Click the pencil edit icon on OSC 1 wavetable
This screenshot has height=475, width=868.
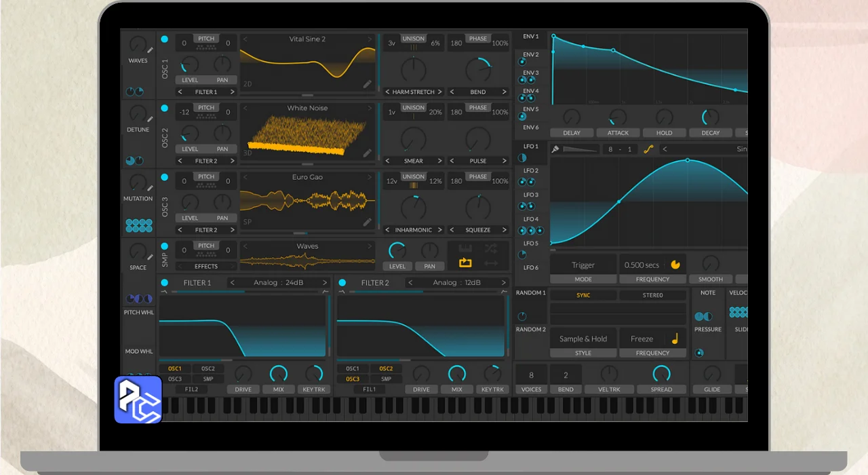[367, 84]
